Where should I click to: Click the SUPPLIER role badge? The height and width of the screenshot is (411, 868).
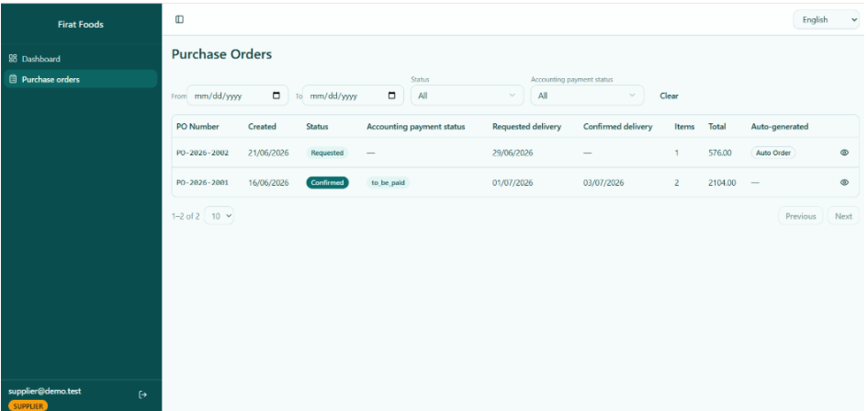pos(28,406)
